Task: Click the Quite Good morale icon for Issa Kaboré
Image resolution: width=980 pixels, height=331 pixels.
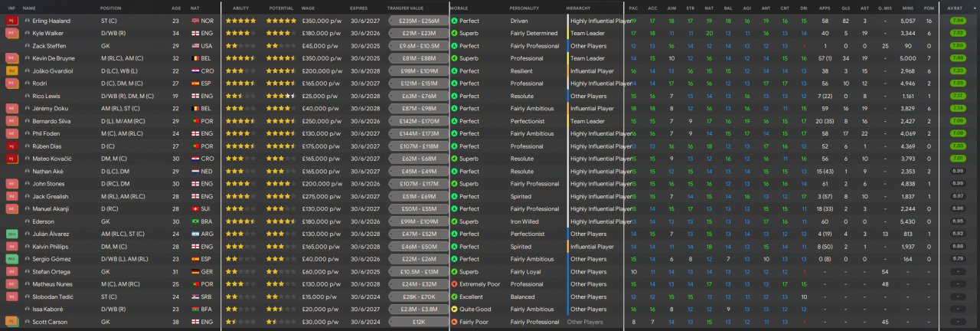Action: click(x=454, y=309)
